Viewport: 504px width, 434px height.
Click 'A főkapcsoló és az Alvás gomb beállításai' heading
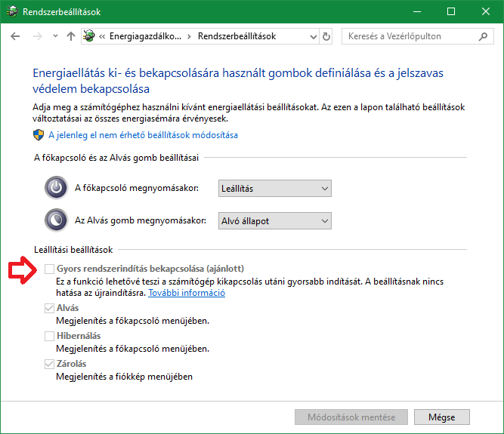pyautogui.click(x=116, y=158)
